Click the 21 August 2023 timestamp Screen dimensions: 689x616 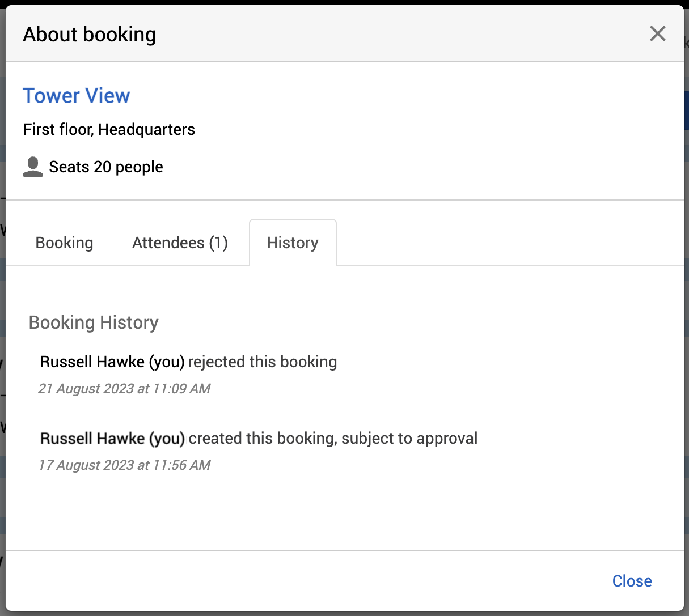point(124,389)
